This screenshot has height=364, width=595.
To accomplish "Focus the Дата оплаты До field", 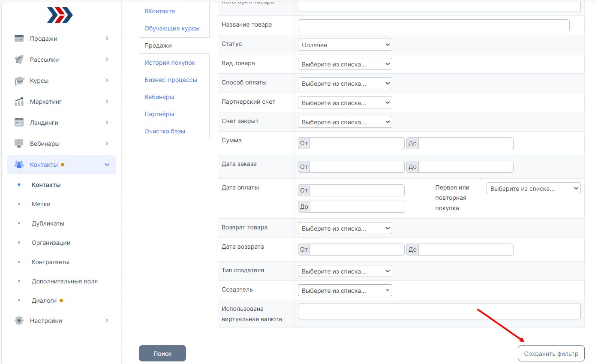I will 358,207.
